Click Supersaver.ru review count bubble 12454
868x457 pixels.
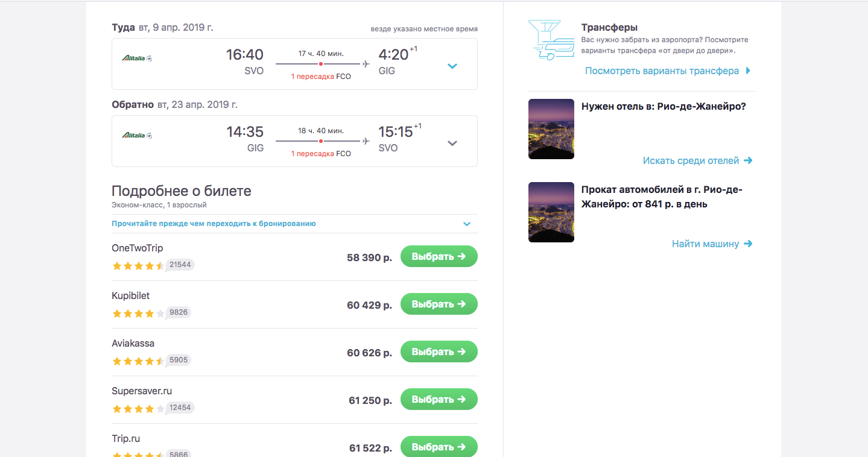[180, 408]
